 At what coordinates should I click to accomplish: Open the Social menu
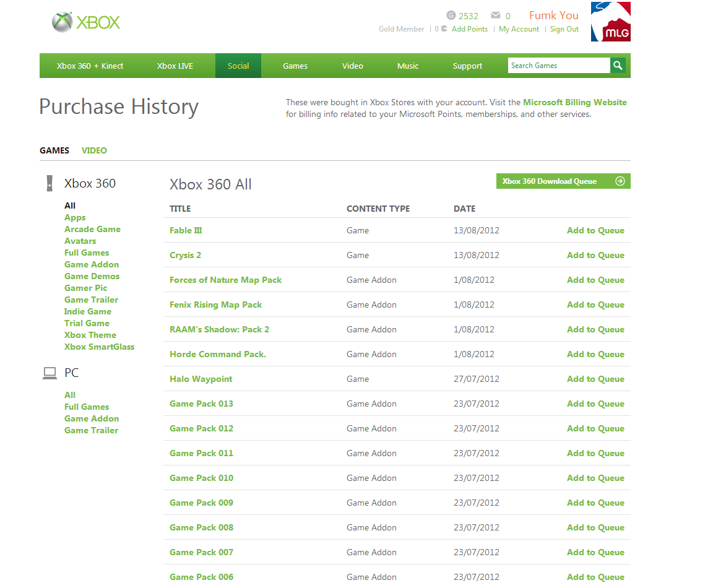[x=238, y=66]
